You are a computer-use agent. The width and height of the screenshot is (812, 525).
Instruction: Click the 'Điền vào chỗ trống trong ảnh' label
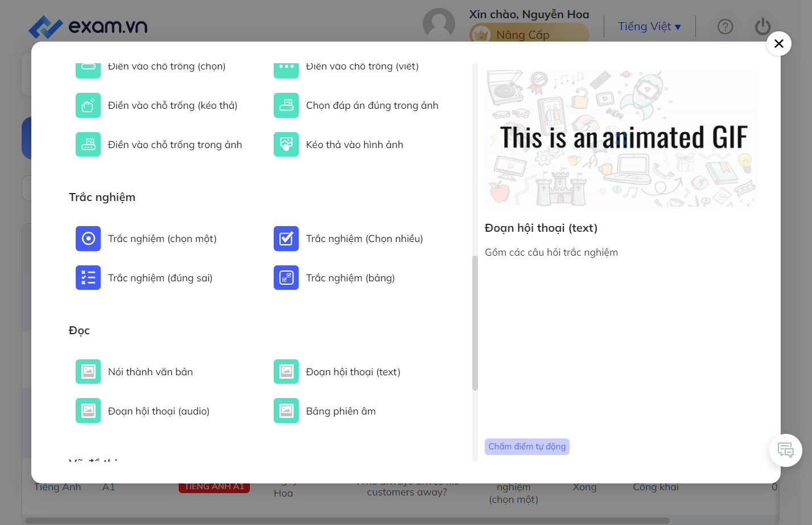click(175, 145)
